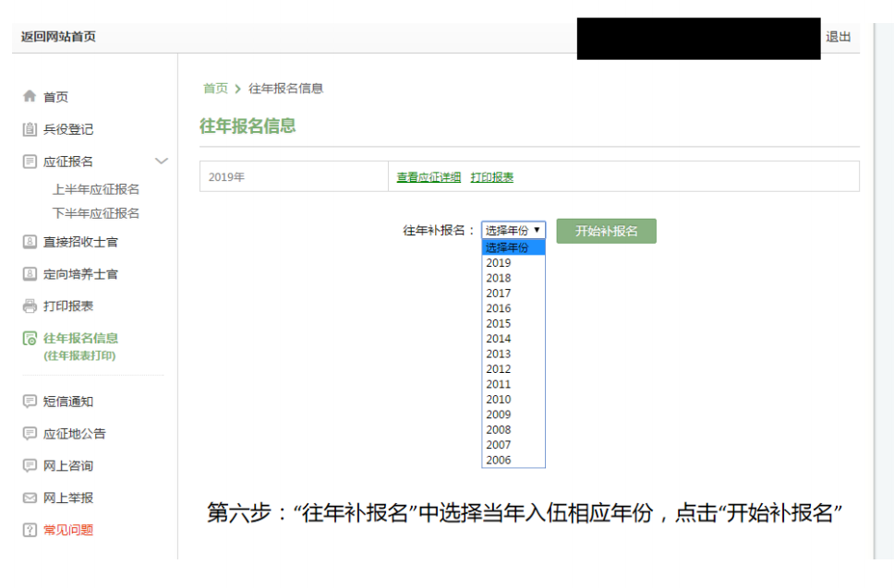The height and width of the screenshot is (588, 894).
Task: Select 2006 at bottom of year list
Action: coord(513,460)
